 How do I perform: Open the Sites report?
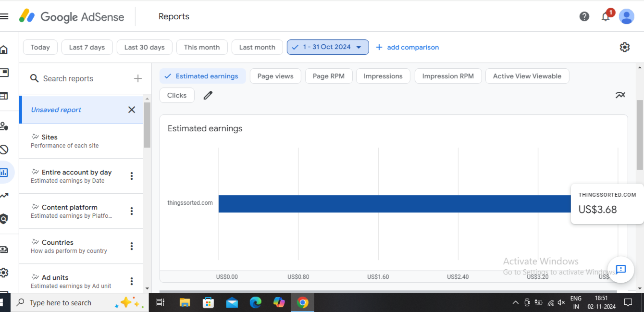click(x=81, y=141)
